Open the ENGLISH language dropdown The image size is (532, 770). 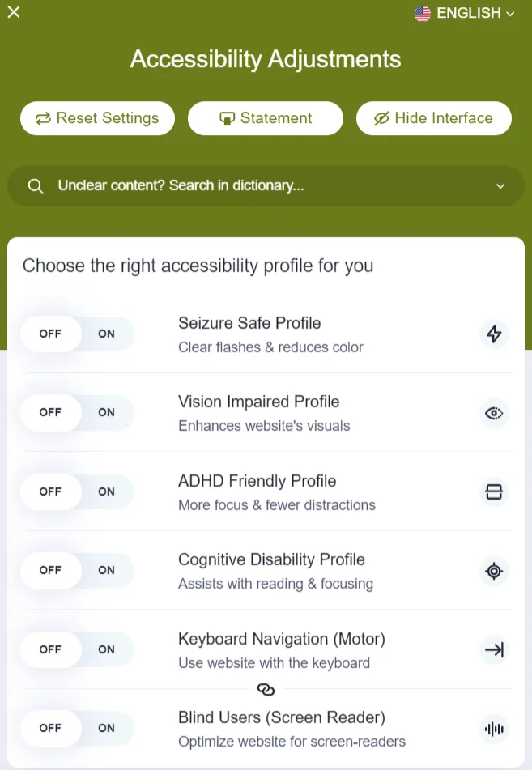[464, 13]
